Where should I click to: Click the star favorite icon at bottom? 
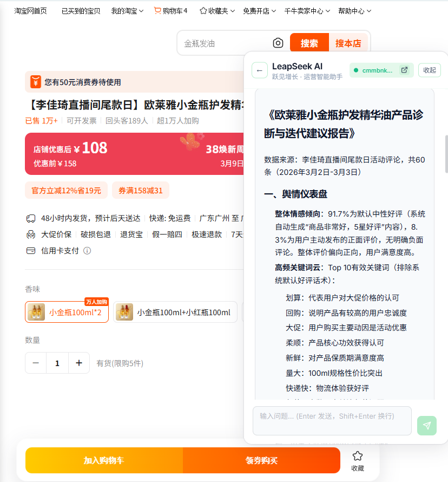click(x=358, y=456)
